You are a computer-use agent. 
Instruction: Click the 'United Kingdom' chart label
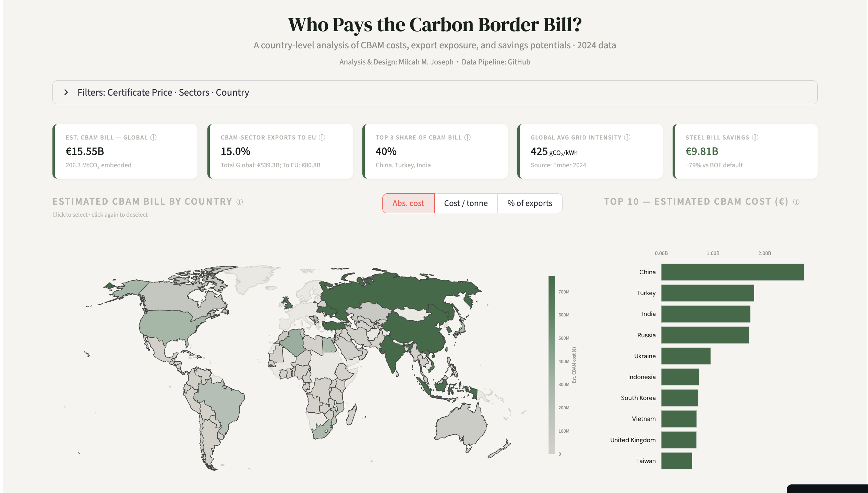click(x=633, y=440)
